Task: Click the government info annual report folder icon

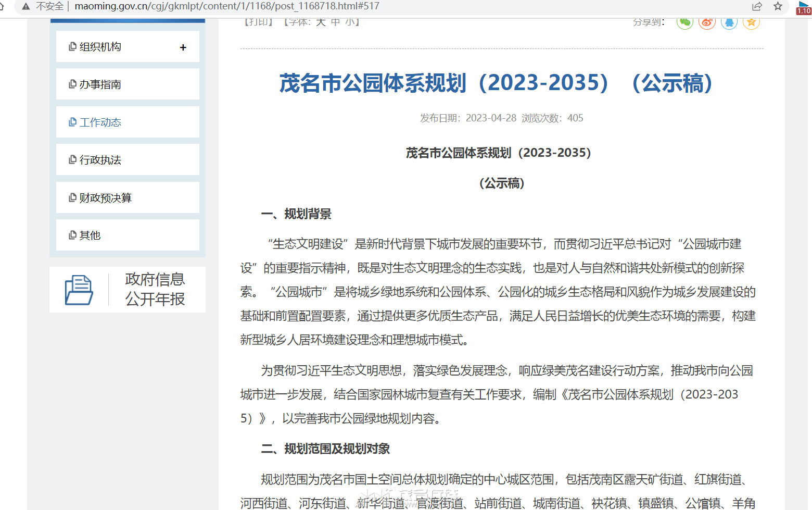Action: pyautogui.click(x=79, y=290)
